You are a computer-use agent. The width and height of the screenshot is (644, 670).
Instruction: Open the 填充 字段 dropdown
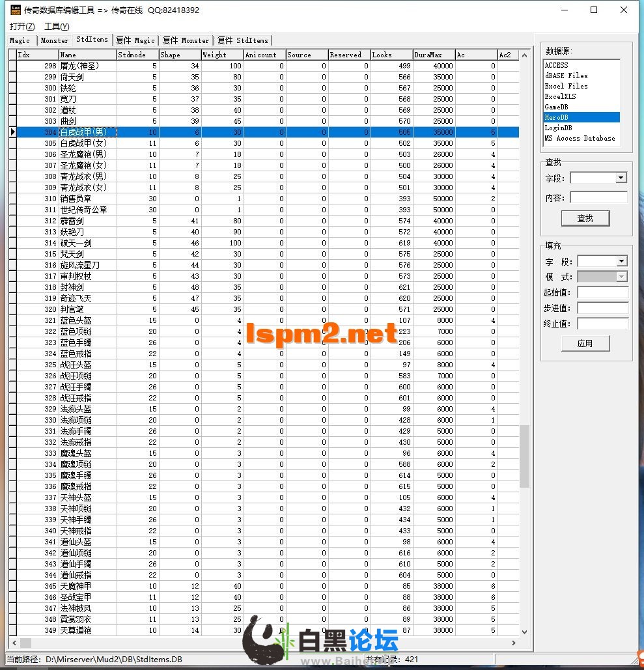(621, 261)
